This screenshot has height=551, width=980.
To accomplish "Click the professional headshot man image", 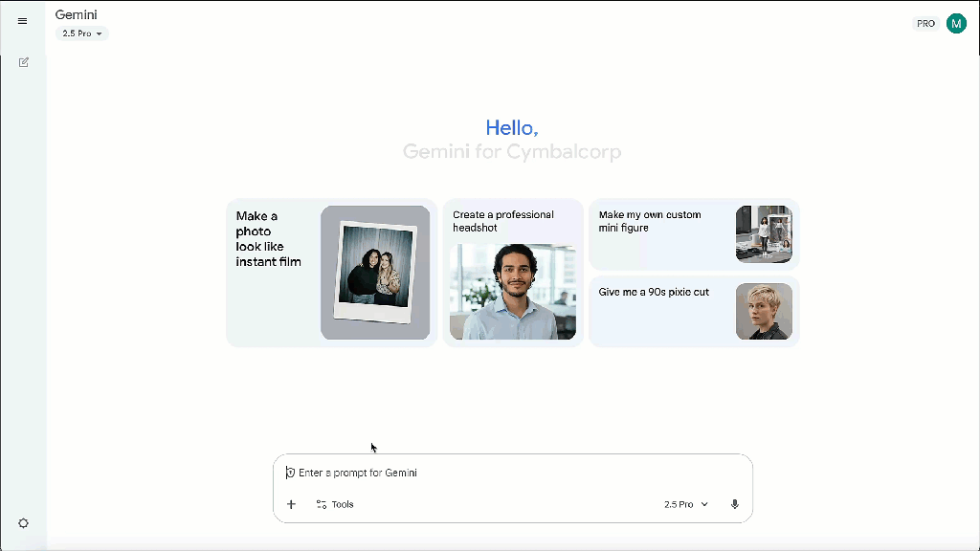I will click(513, 292).
